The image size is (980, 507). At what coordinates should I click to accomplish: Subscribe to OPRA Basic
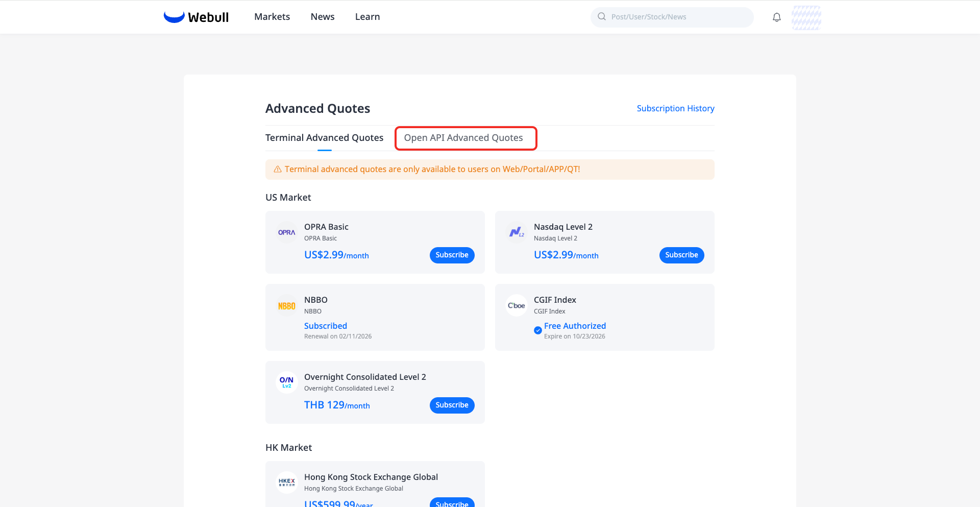[452, 255]
